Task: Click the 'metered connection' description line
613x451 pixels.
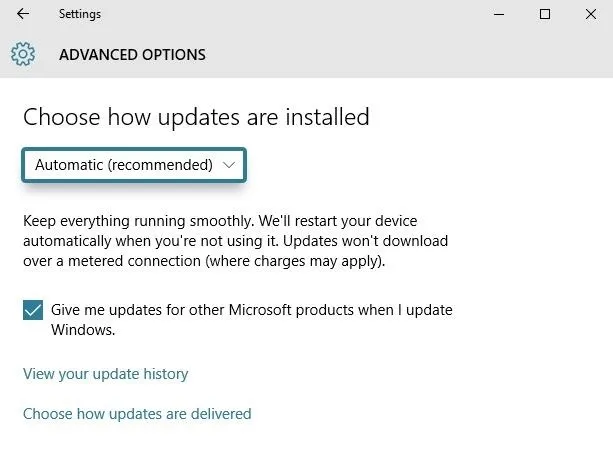Action: point(204,261)
